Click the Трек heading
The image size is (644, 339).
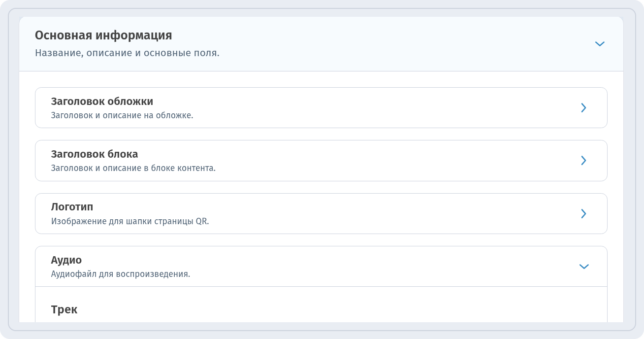pos(64,309)
